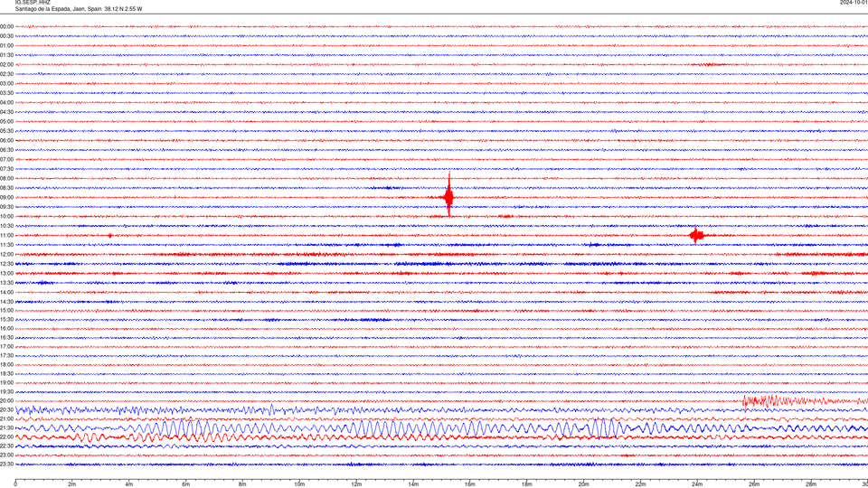Select the 11:30 time row label
This screenshot has height=488, width=868.
(6, 245)
